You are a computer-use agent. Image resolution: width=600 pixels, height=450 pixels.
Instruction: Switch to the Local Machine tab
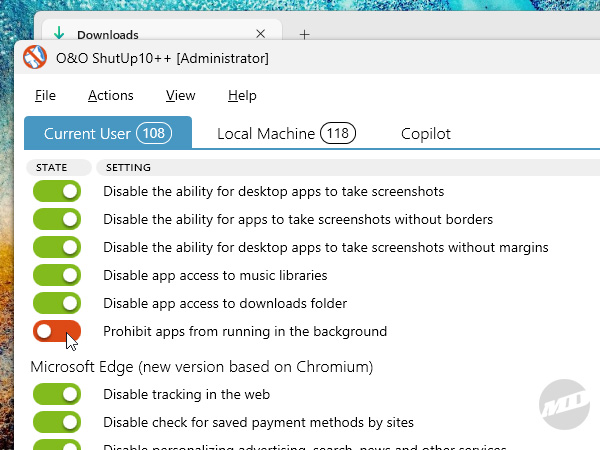[286, 133]
